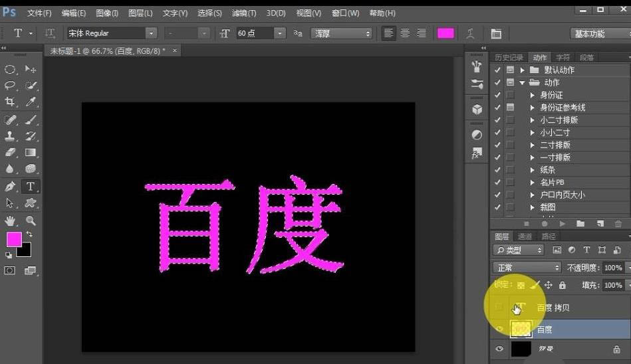The width and height of the screenshot is (631, 364).
Task: Create a new action set folder
Action: [580, 224]
